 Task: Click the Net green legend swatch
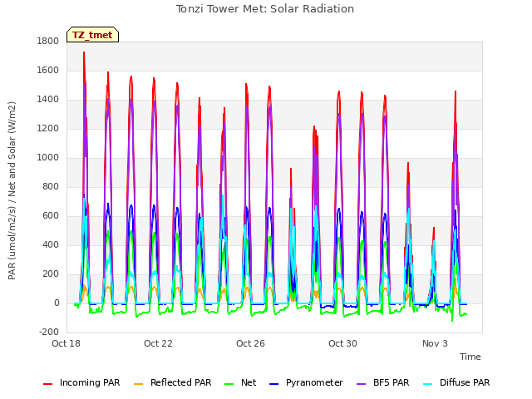(x=229, y=384)
